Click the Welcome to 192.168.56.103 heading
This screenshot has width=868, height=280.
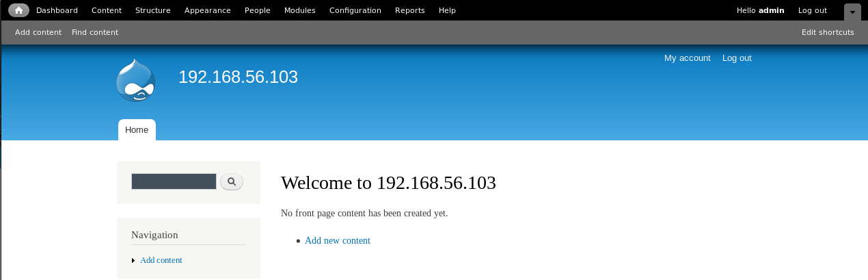pos(388,183)
